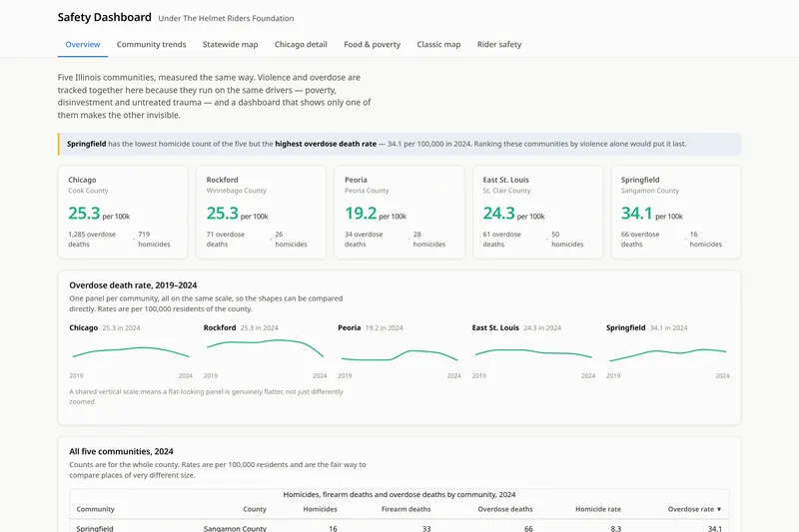This screenshot has height=532, width=799.
Task: Click 'Overdose death rate, 2019–2024' heading
Action: click(x=133, y=285)
